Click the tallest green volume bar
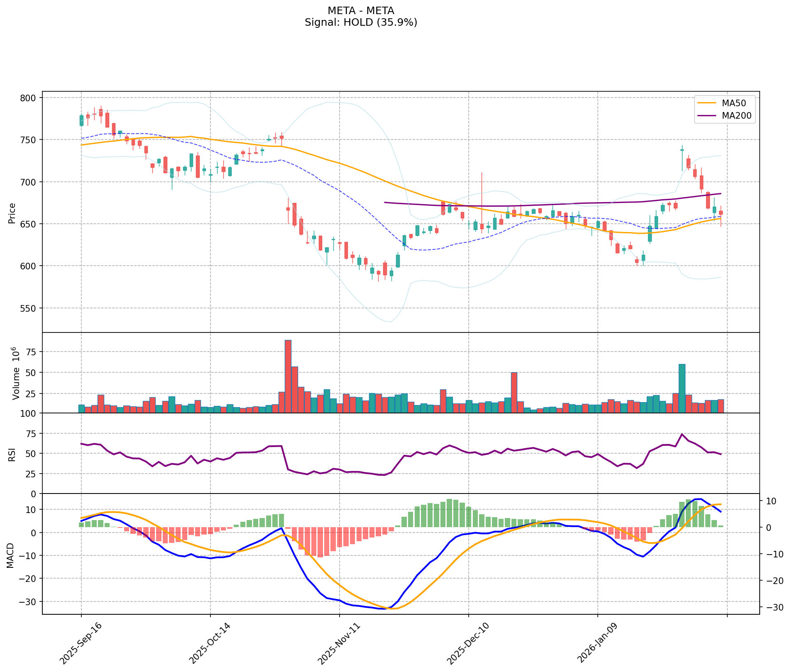 pos(682,388)
